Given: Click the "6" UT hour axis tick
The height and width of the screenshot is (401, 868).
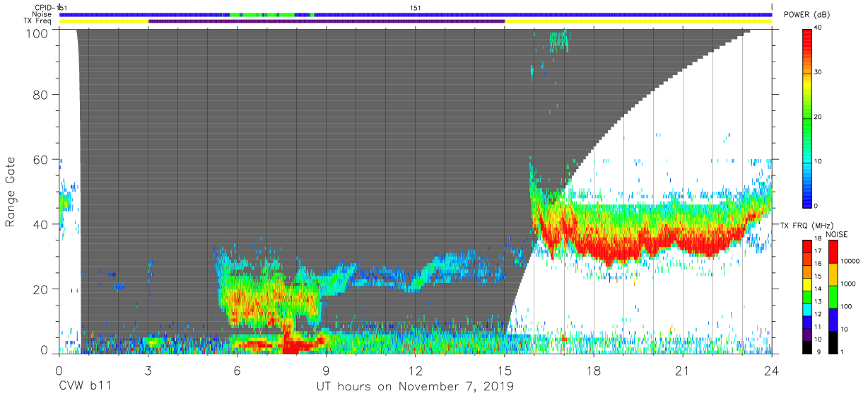Looking at the screenshot, I should click(x=237, y=371).
